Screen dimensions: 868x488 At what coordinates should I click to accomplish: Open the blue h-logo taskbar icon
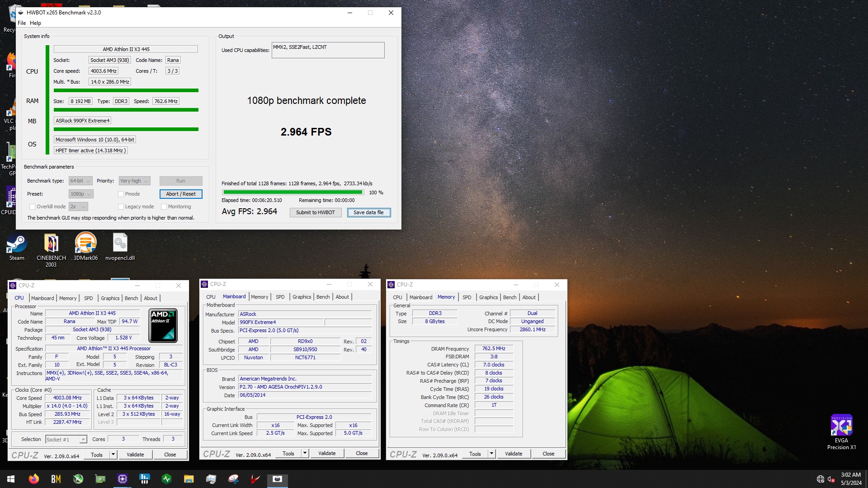145,479
